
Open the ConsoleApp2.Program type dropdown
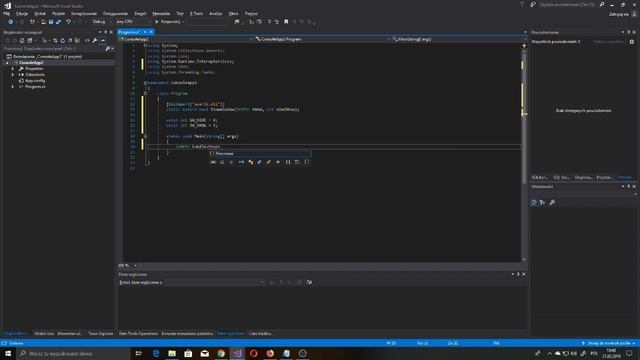(322, 39)
